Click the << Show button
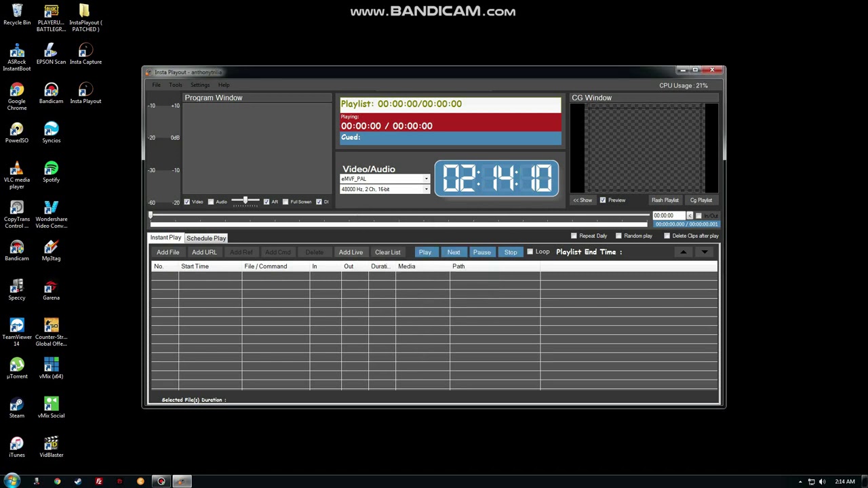Image resolution: width=868 pixels, height=488 pixels. point(583,200)
